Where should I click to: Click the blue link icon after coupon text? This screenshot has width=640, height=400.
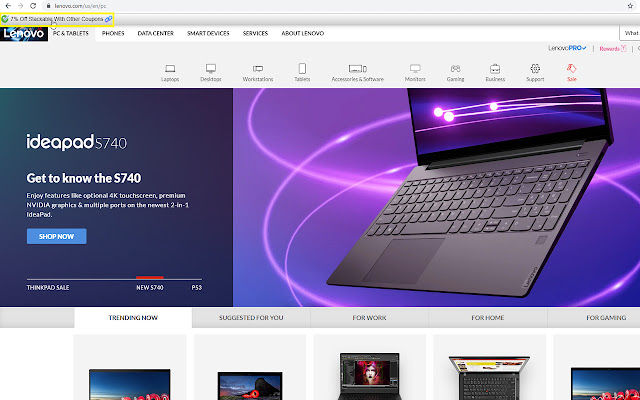pos(108,19)
